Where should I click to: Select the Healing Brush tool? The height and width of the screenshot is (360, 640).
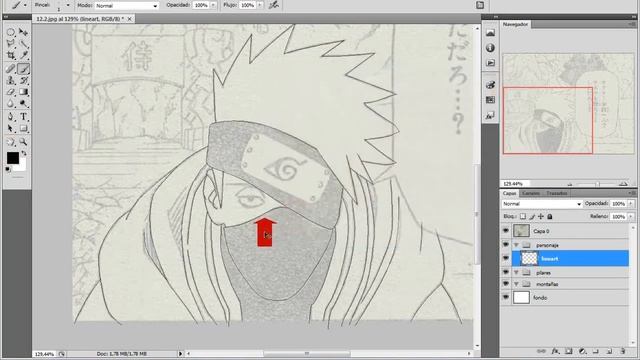pyautogui.click(x=11, y=69)
